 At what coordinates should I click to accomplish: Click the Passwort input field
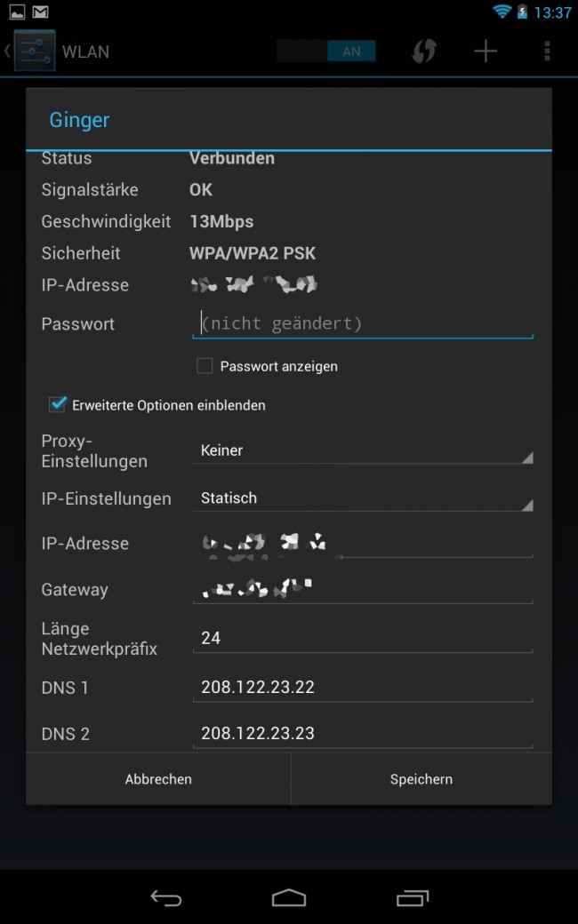362,323
